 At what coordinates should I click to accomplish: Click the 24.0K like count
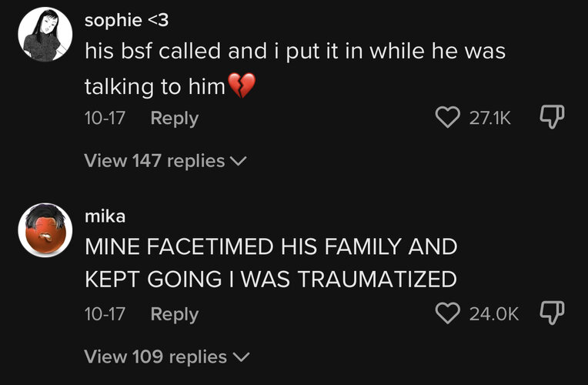tap(494, 314)
